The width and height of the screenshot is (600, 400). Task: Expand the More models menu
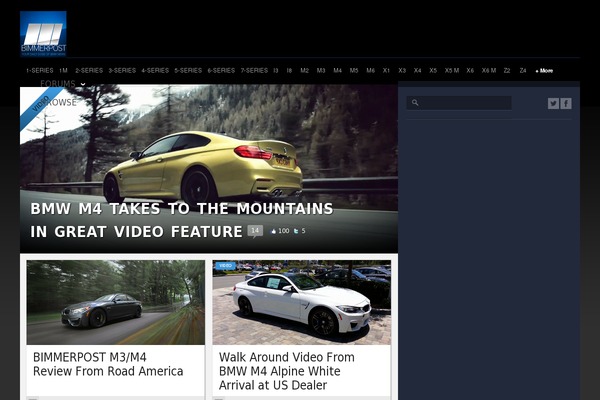coord(545,70)
